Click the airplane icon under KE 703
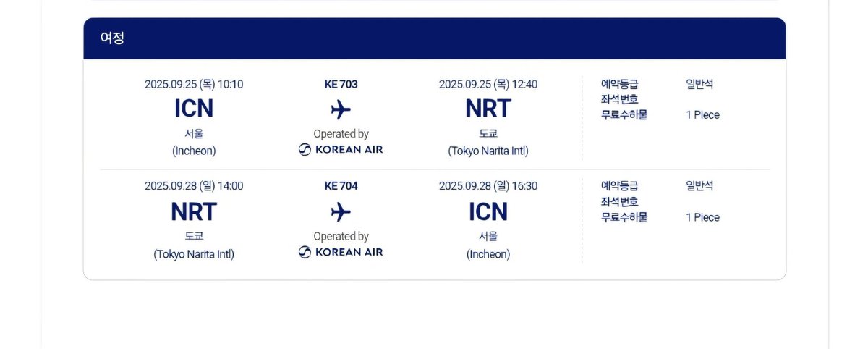Image resolution: width=868 pixels, height=349 pixels. point(341,110)
